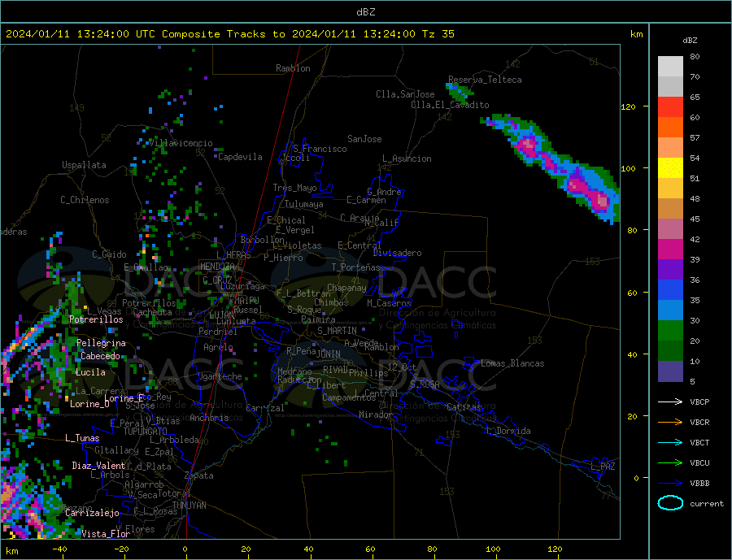Click the white 'Carrizalejo' label

92,513
